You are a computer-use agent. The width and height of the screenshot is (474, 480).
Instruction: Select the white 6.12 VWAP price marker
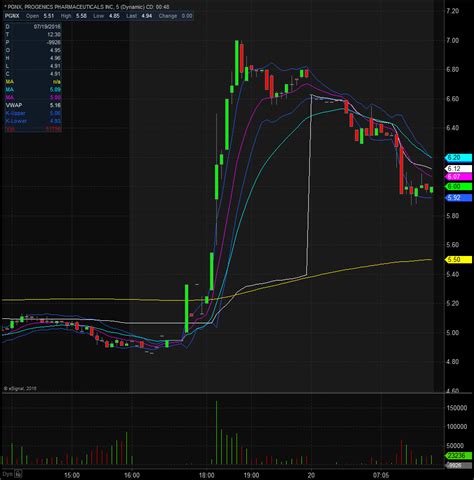[459, 169]
